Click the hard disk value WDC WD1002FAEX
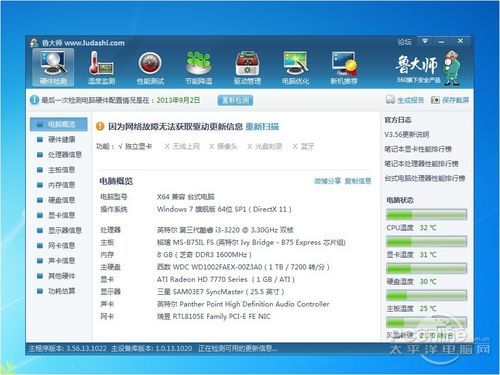The width and height of the screenshot is (500, 375). click(243, 267)
